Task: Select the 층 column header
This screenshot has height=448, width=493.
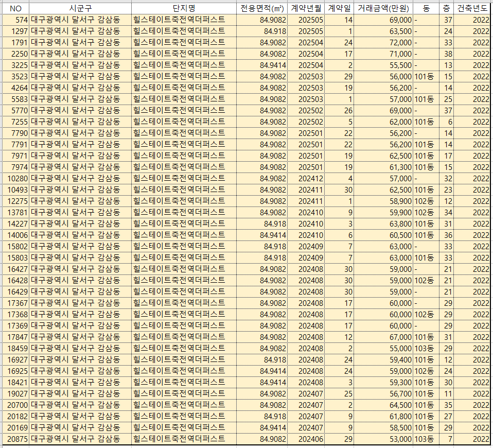Action: click(x=447, y=8)
